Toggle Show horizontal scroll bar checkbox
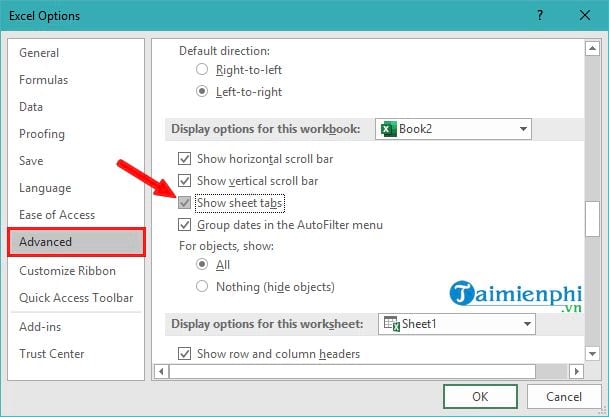The height and width of the screenshot is (417, 609). (184, 159)
